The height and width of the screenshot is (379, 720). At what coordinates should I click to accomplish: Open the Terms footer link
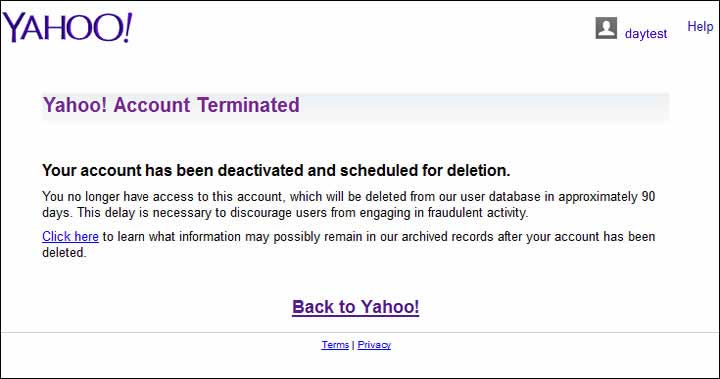tap(335, 345)
